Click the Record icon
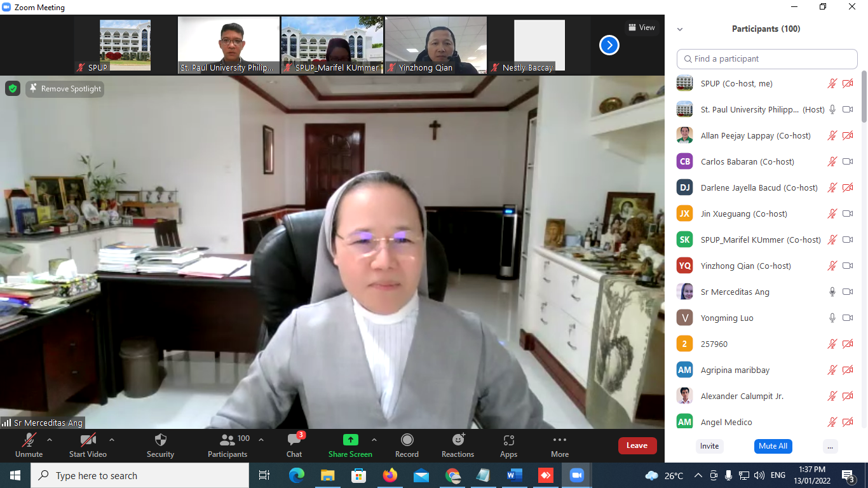 (407, 440)
